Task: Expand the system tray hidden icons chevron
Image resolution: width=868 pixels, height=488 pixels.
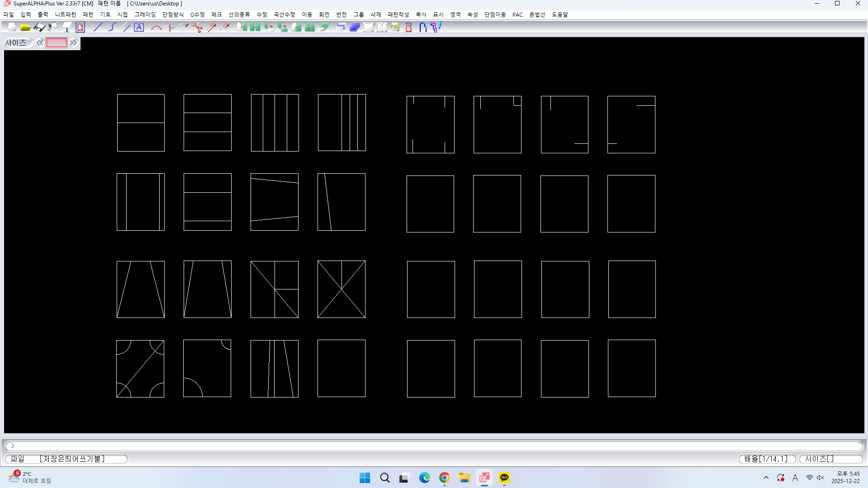Action: click(766, 478)
